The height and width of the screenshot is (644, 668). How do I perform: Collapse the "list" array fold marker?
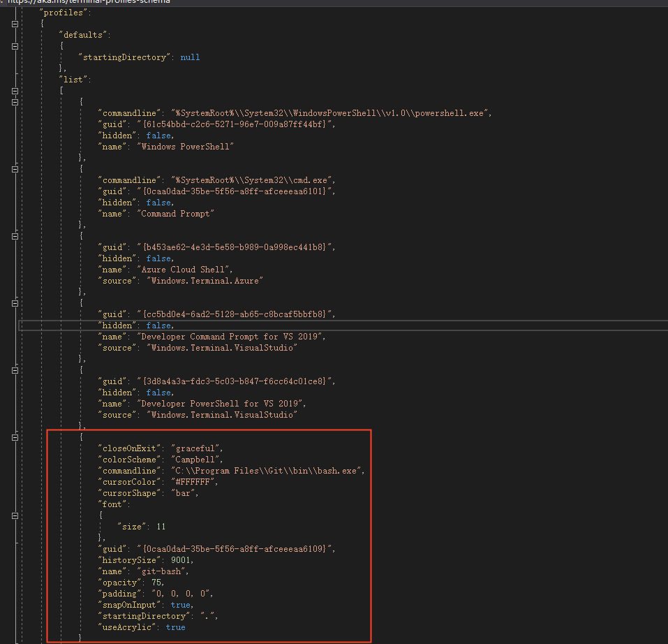(x=15, y=91)
